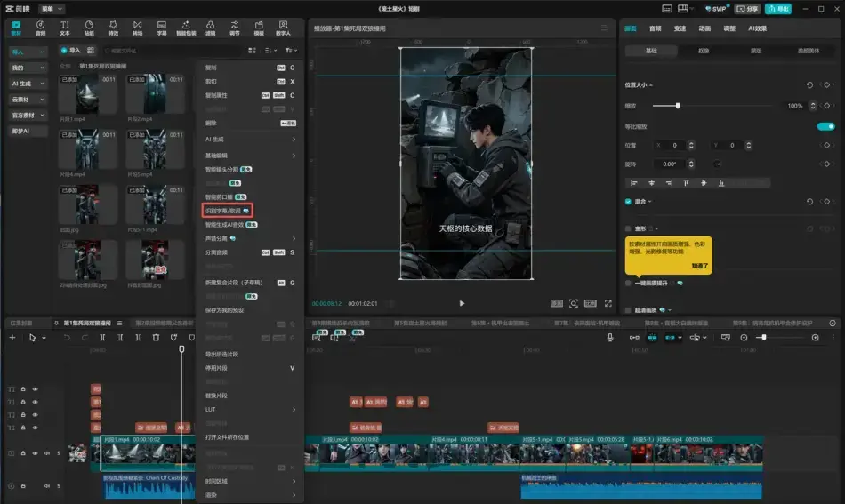Open the media filter dropdown
The image size is (845, 504).
pyautogui.click(x=291, y=51)
